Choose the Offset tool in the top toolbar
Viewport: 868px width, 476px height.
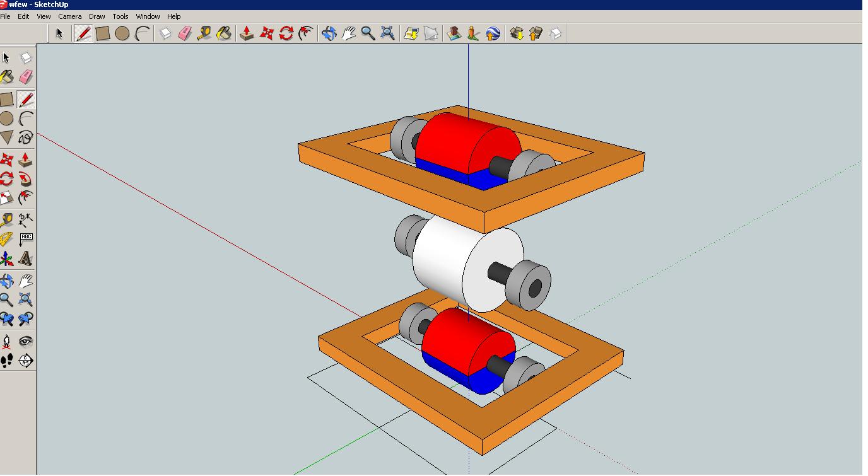[306, 33]
